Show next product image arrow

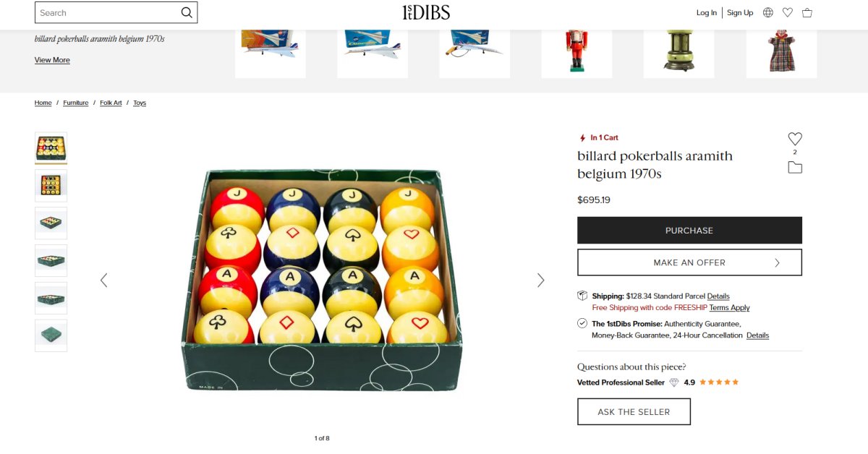coord(540,280)
